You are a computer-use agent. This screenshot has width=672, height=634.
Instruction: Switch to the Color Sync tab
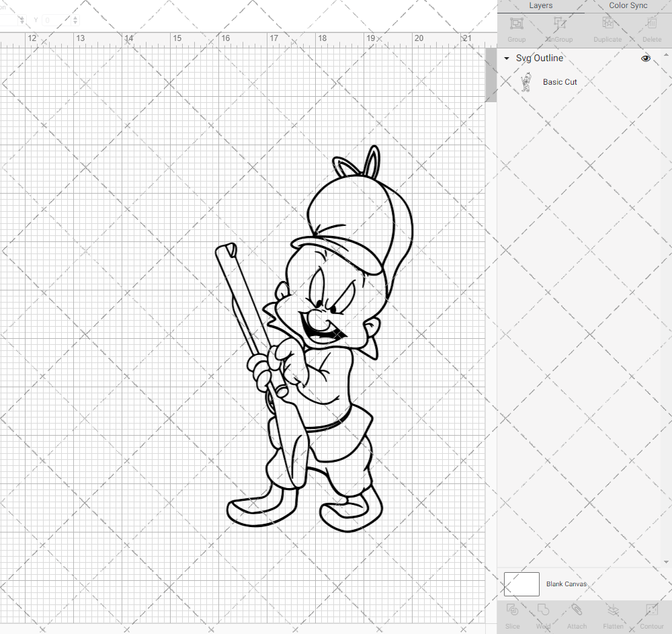(628, 5)
